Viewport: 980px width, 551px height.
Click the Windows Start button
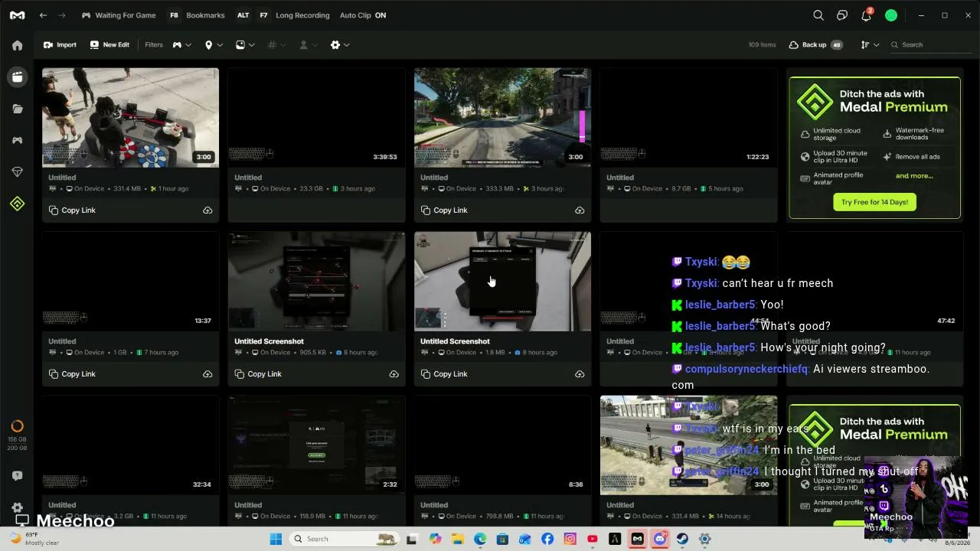click(276, 539)
